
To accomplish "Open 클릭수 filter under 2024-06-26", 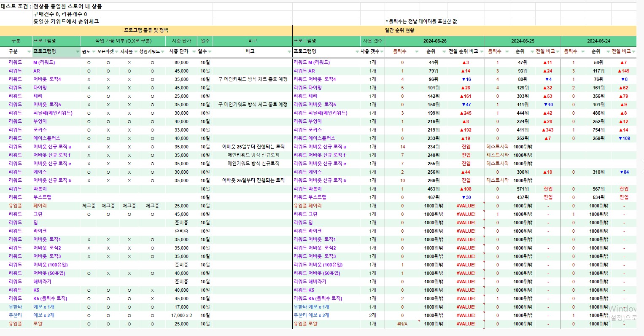I will point(417,52).
